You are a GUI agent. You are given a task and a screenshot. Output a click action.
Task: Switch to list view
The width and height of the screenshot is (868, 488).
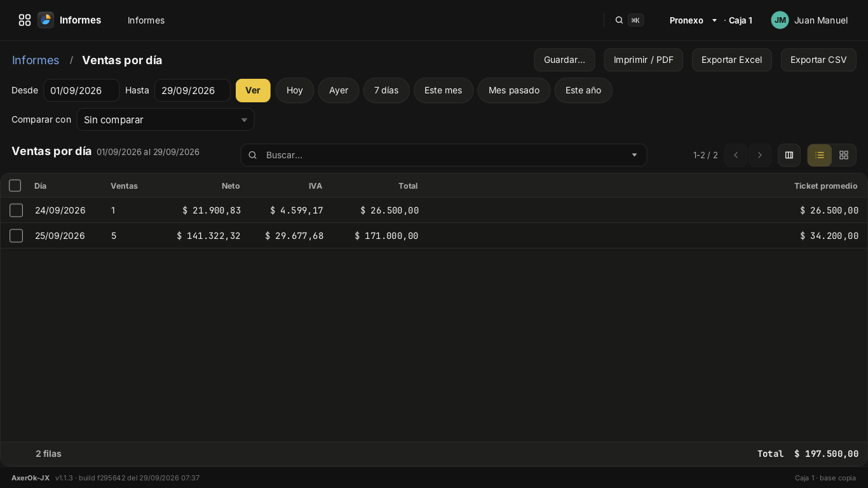820,155
